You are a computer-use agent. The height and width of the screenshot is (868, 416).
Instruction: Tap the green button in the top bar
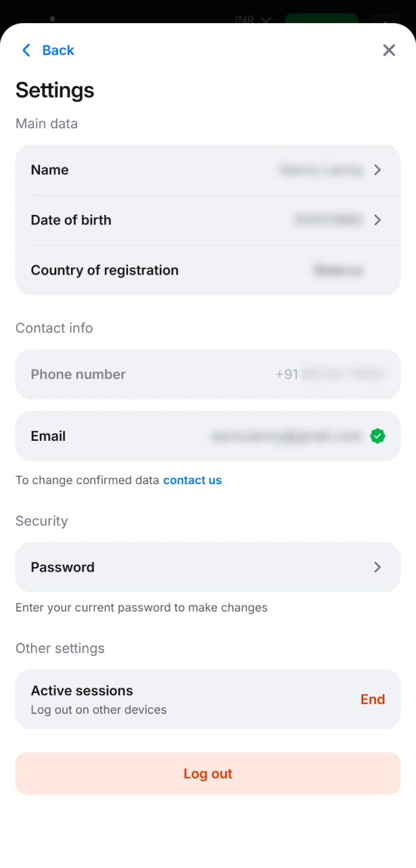(x=321, y=20)
